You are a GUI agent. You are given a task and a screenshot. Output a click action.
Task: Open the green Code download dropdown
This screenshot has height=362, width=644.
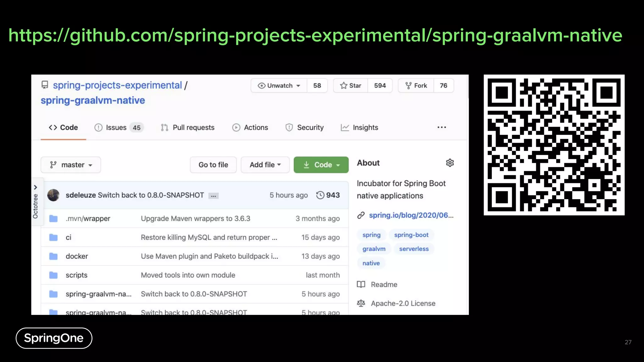pyautogui.click(x=321, y=165)
